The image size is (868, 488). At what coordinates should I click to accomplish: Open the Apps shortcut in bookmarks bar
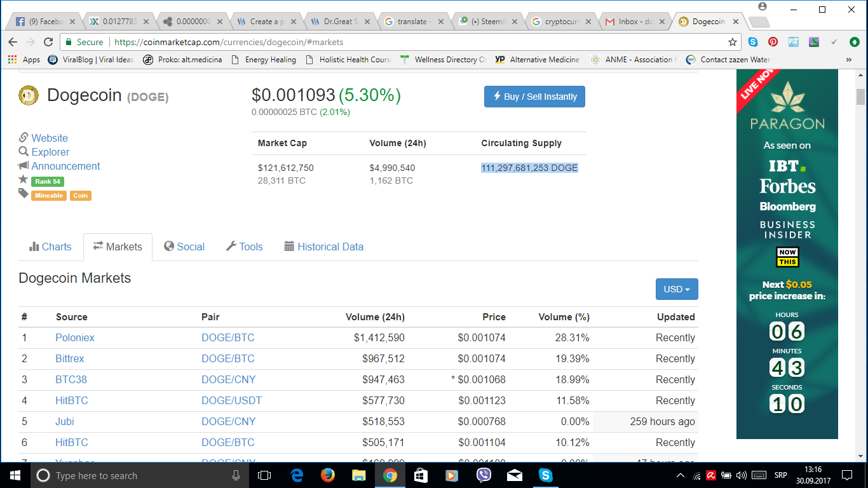tap(24, 60)
